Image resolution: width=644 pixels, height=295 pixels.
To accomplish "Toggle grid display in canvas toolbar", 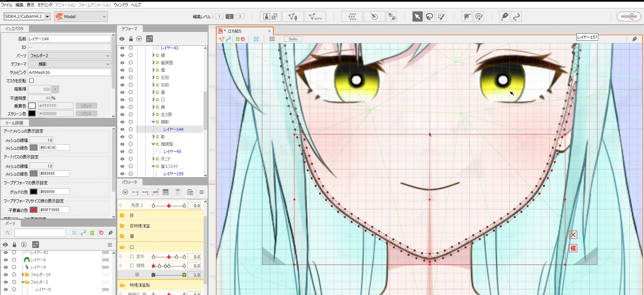I will 272,39.
